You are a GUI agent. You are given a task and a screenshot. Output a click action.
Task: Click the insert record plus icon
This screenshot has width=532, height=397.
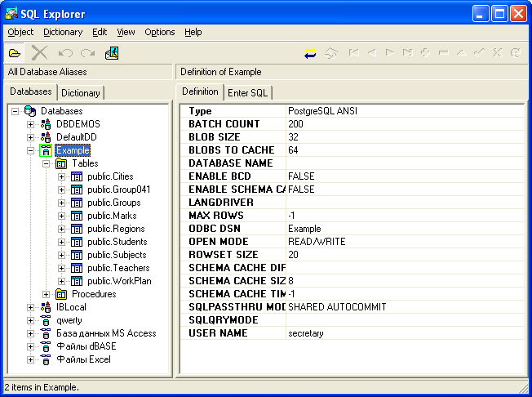tap(425, 52)
